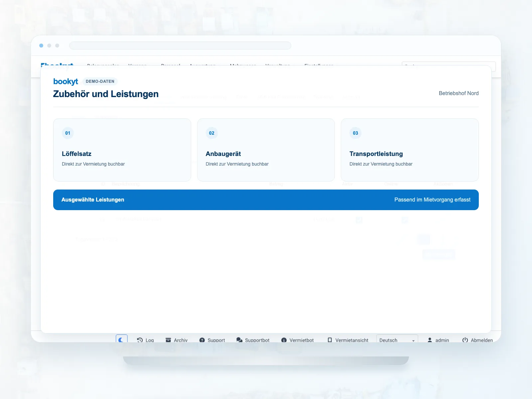Click the Support question mark icon
The width and height of the screenshot is (532, 399).
point(202,340)
